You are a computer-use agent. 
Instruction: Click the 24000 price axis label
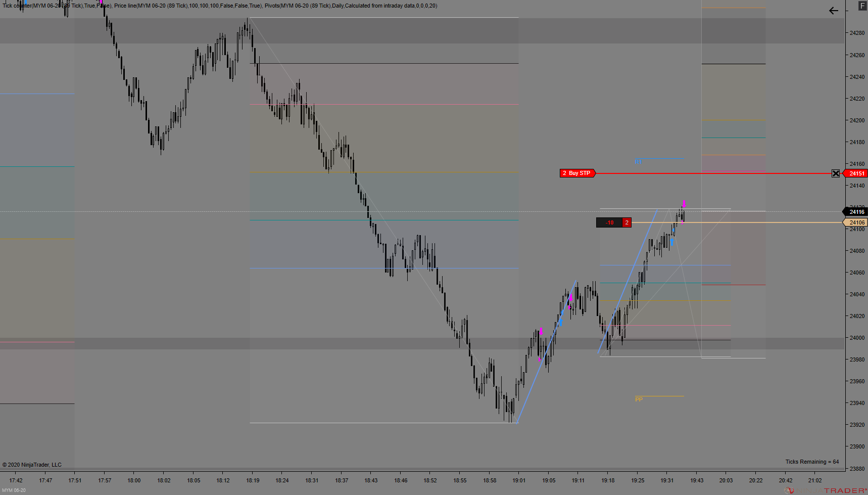click(x=857, y=338)
